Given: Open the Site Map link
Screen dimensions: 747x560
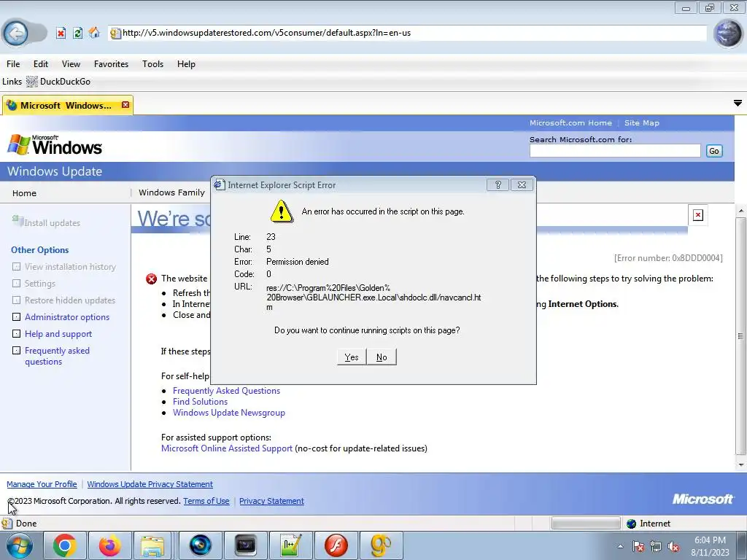Looking at the screenshot, I should coord(642,122).
